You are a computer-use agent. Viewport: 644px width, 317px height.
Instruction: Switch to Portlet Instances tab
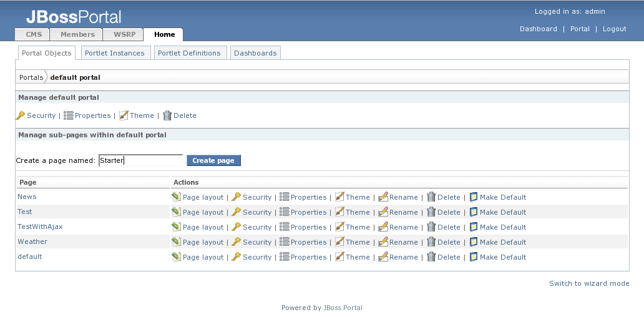click(115, 53)
